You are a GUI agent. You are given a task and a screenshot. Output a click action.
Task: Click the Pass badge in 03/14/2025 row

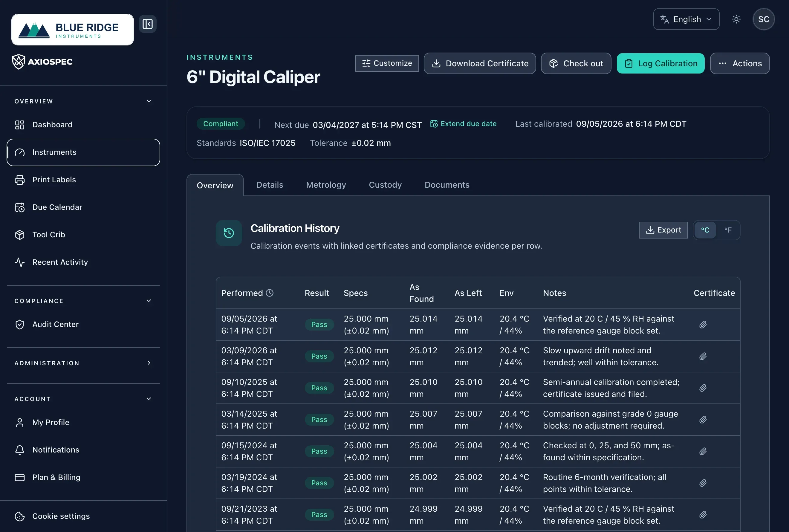[x=319, y=420]
